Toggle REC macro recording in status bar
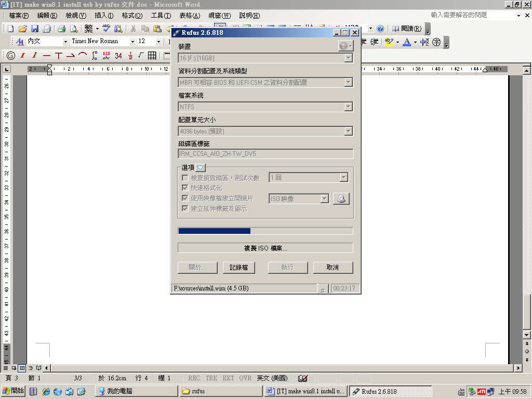Image resolution: width=532 pixels, height=399 pixels. click(194, 378)
